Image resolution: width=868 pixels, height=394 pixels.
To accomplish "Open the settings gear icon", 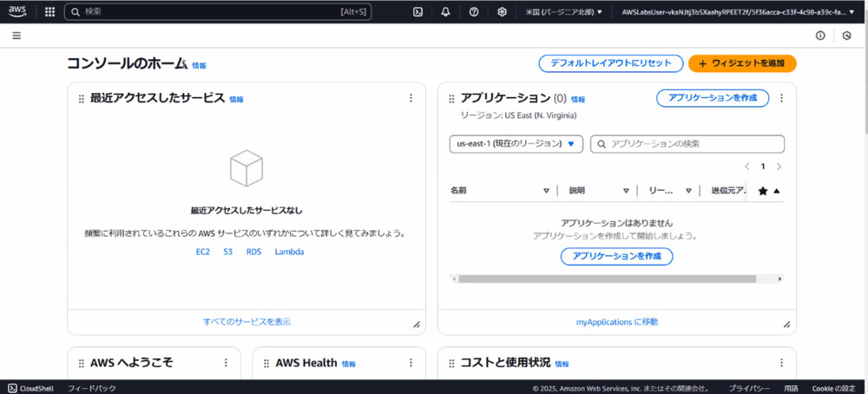I will [x=502, y=12].
